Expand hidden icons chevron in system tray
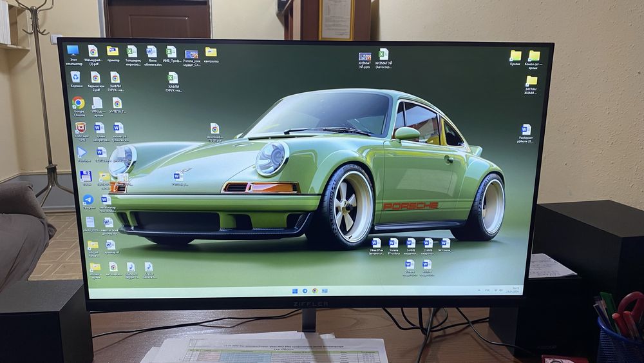The width and height of the screenshot is (644, 363). tap(479, 290)
